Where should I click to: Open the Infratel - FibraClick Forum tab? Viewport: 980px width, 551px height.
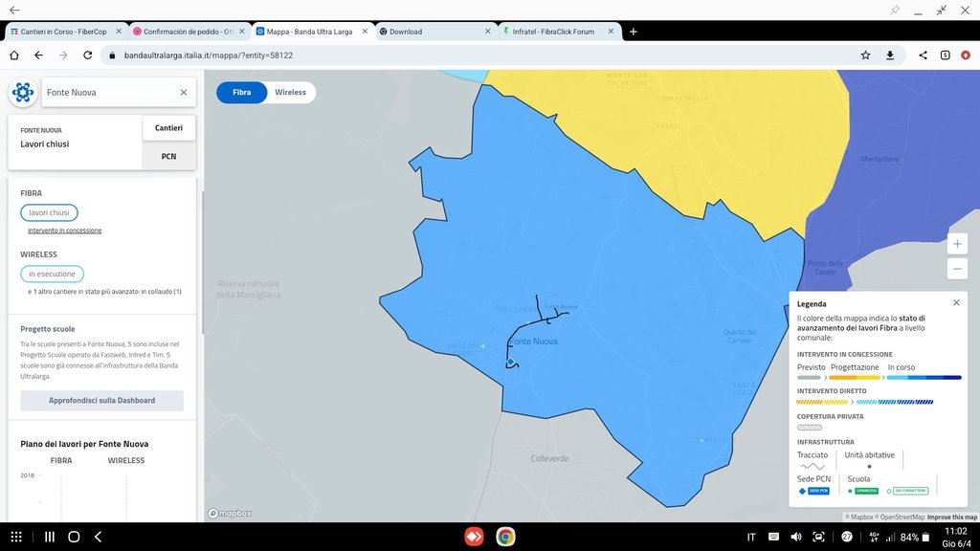560,32
